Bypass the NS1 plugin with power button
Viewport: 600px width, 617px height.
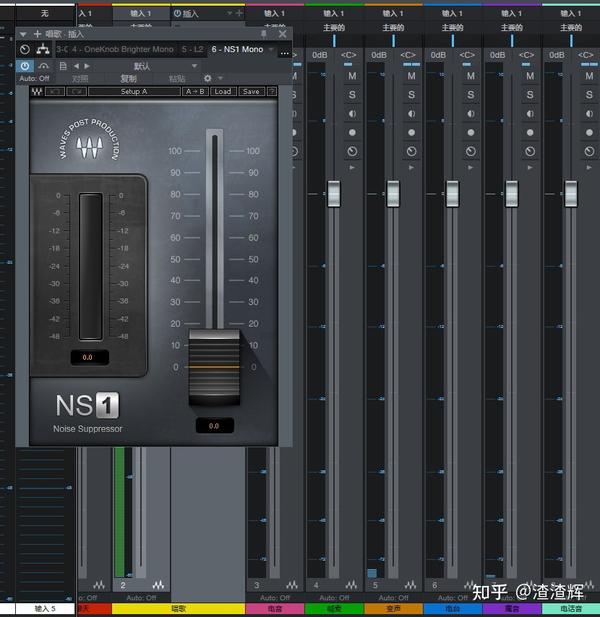[25, 65]
